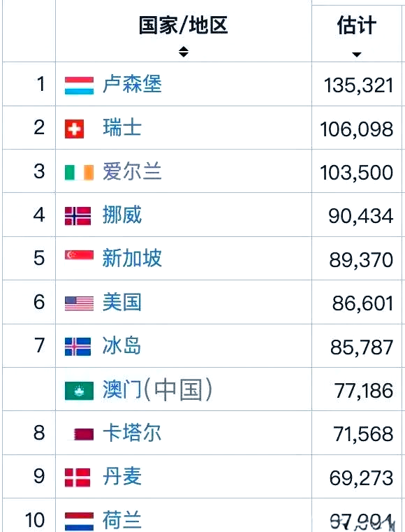Open the 荷兰 country link
The image size is (405, 532).
click(x=122, y=520)
